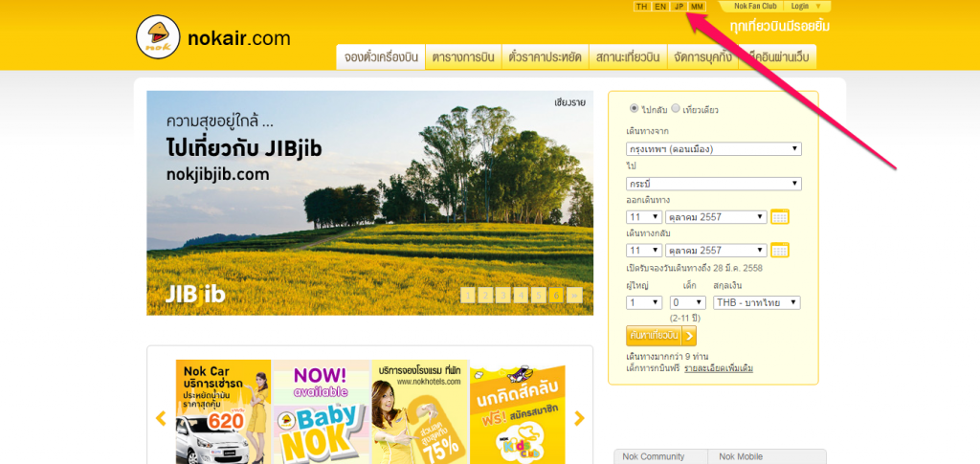Select the จัดการบุคกิ้ง tab
Image resolution: width=980 pixels, height=464 pixels.
click(x=702, y=57)
